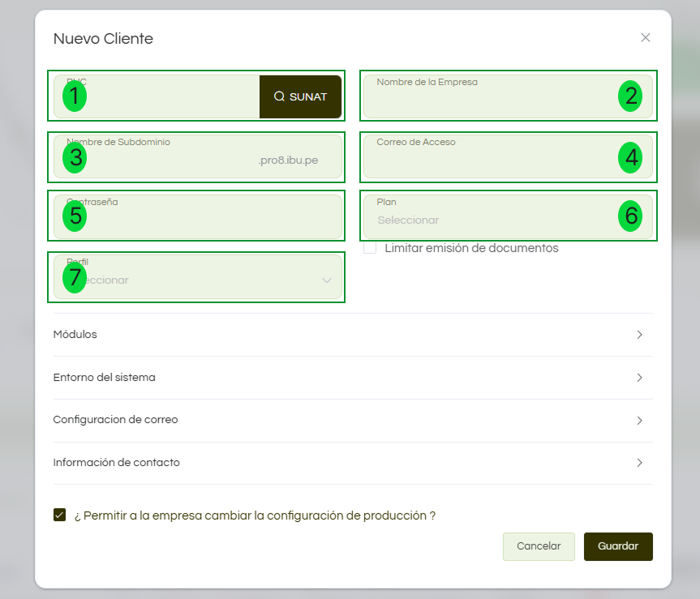
Task: Open the Perfil dropdown arrow
Action: [327, 280]
